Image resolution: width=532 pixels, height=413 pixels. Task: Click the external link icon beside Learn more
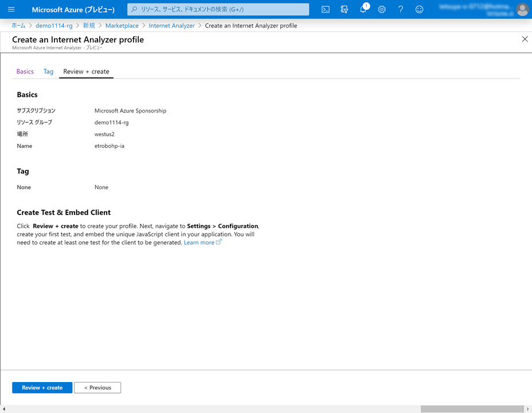pos(219,242)
